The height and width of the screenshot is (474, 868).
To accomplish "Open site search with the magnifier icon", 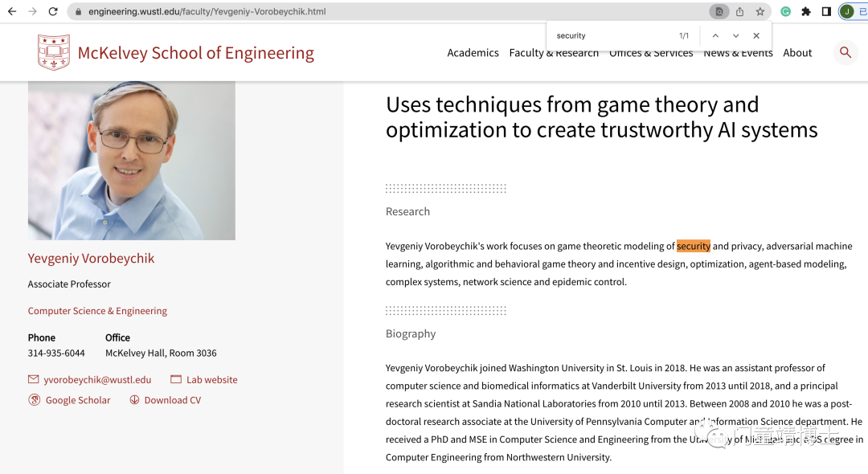I will click(845, 52).
